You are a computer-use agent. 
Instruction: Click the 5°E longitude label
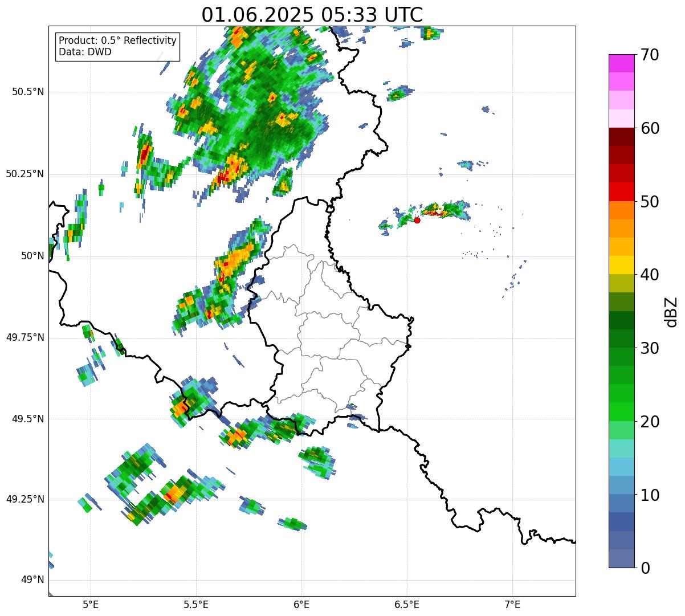coord(91,604)
